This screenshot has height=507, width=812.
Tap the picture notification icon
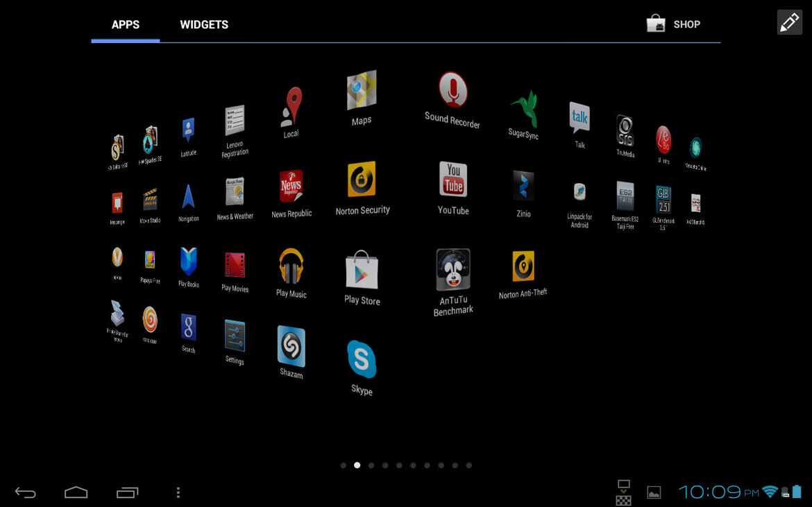(654, 492)
